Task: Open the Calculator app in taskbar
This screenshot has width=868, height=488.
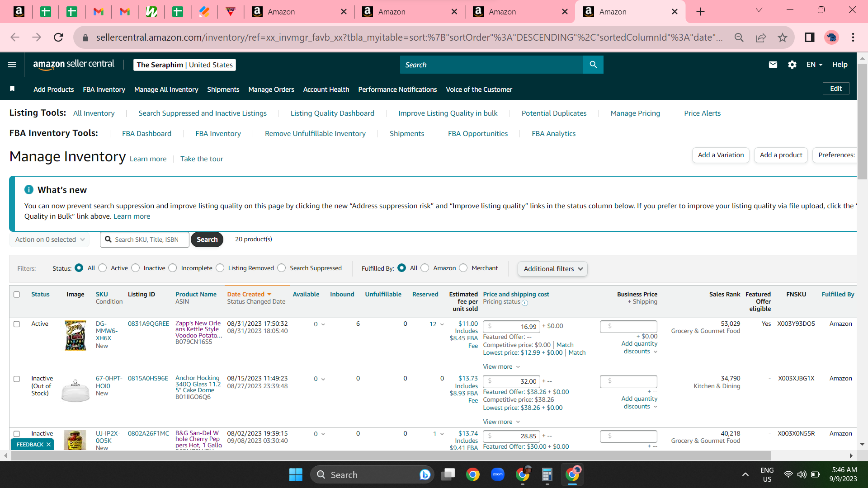Action: [x=547, y=474]
